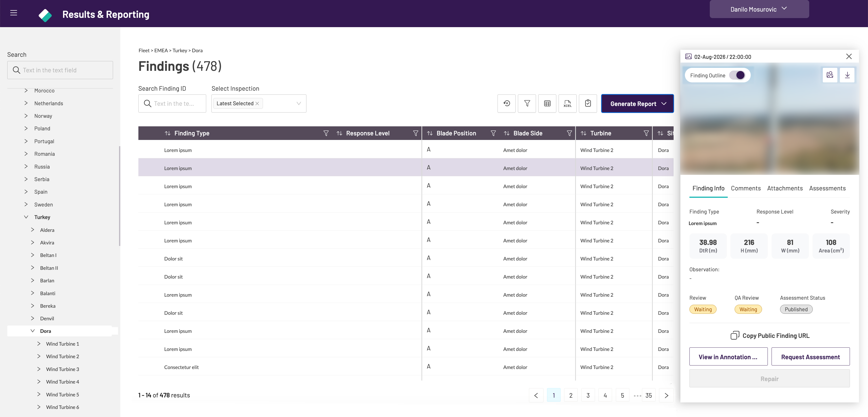Open the Select Inspection dropdown

tap(299, 103)
